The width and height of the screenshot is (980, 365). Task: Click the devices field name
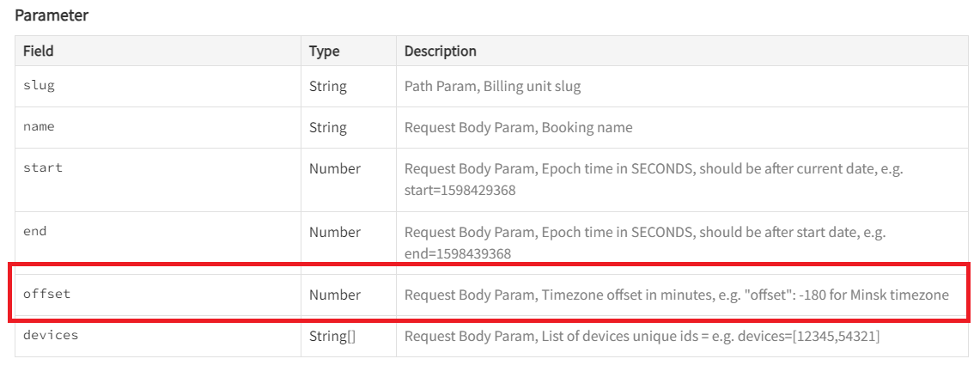[x=51, y=335]
